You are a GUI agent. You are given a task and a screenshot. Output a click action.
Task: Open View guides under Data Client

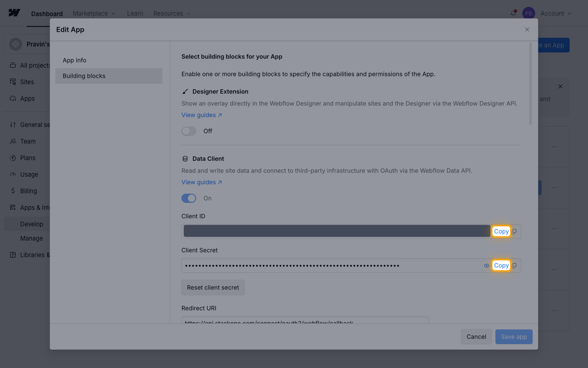pos(202,182)
